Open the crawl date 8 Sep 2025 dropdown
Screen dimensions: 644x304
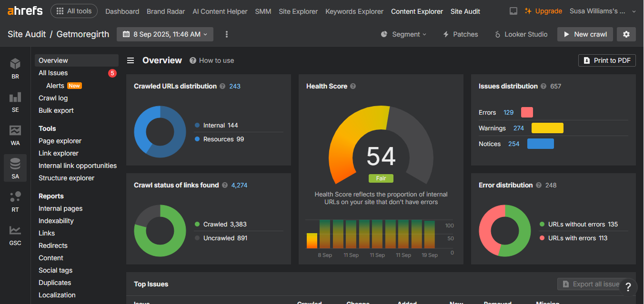point(165,34)
